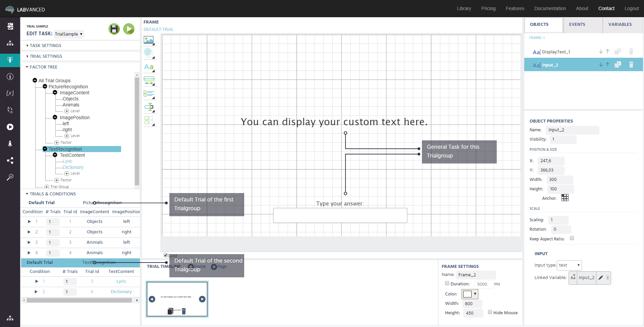Click the object Name field containing Input_2
Screen dimensions: 644x327
[x=572, y=130]
